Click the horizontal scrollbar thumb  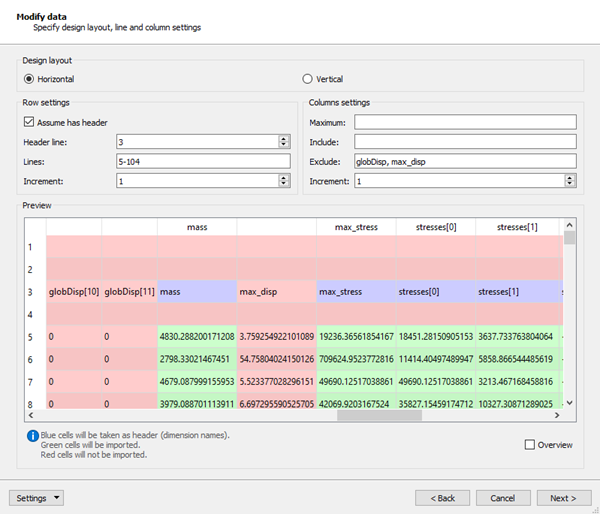click(379, 415)
